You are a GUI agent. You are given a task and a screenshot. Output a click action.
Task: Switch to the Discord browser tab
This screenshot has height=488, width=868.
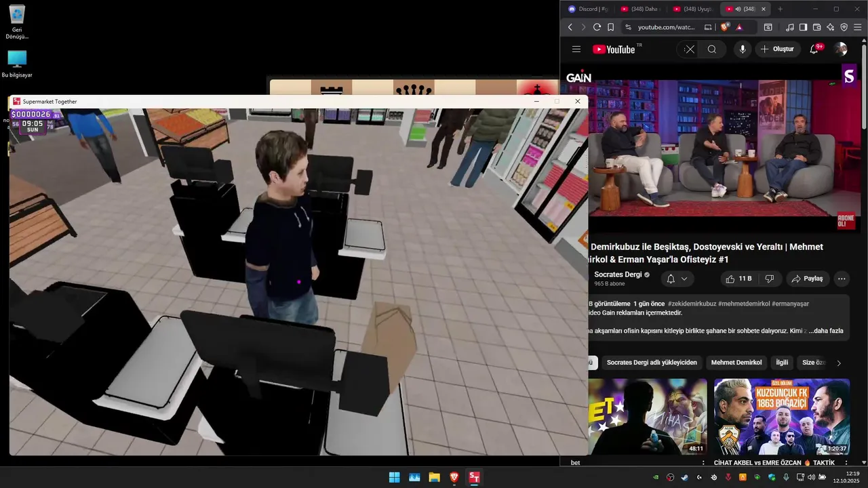(588, 9)
